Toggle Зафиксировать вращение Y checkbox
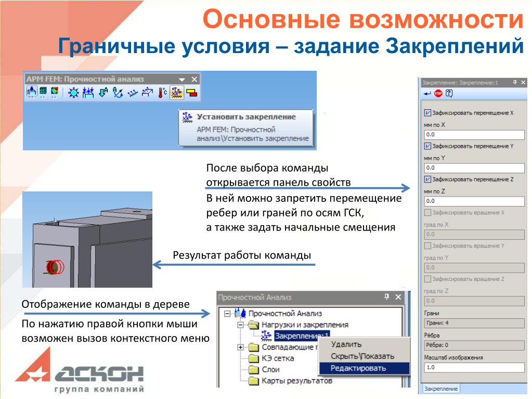 [x=427, y=246]
